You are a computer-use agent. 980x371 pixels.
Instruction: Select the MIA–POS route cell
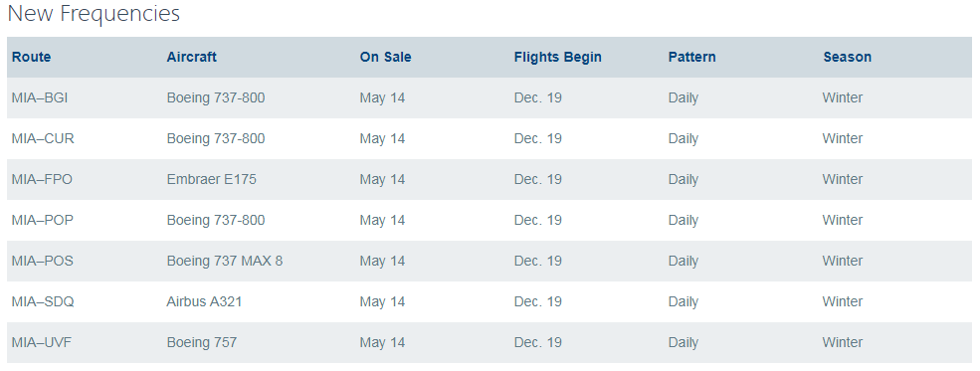click(x=42, y=261)
